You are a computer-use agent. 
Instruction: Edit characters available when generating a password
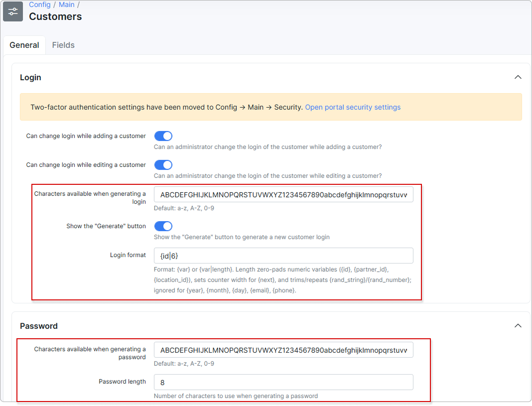point(283,350)
